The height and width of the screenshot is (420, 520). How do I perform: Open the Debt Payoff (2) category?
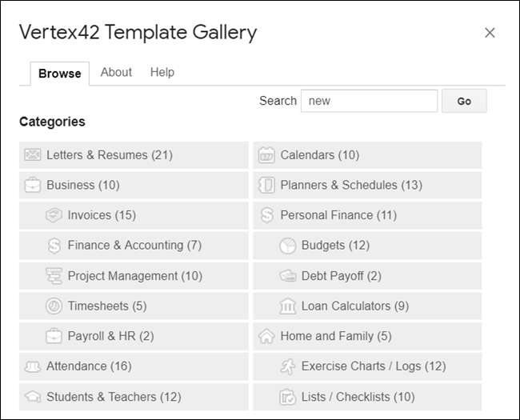341,276
